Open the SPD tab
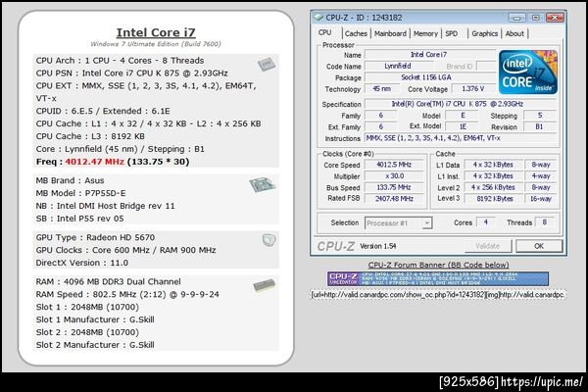The image size is (588, 392). coord(452,33)
